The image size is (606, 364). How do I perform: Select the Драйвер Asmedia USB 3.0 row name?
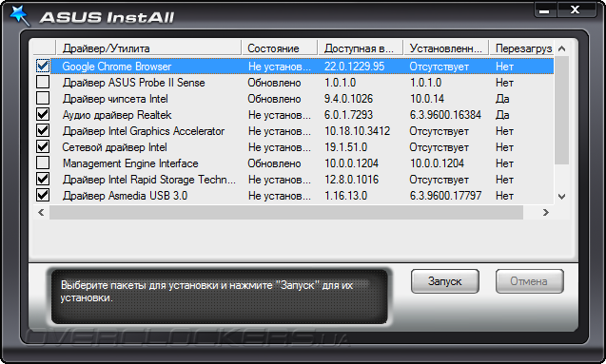[126, 196]
